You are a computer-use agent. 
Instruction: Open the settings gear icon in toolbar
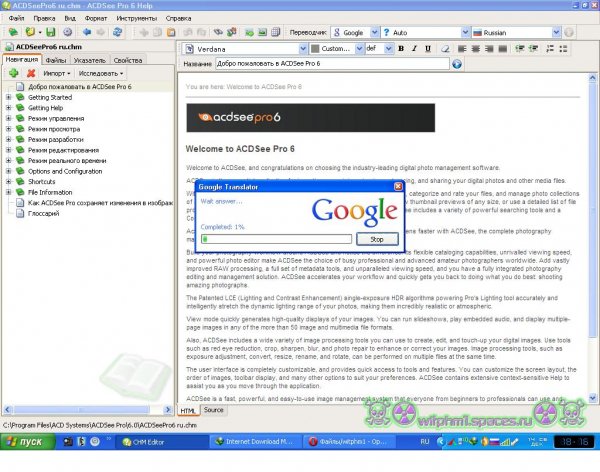67,33
